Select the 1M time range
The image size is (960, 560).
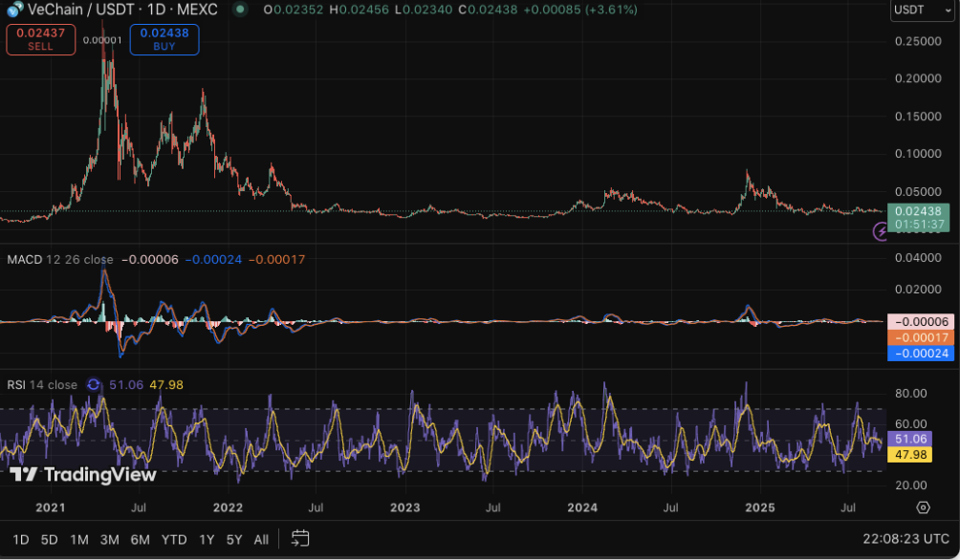click(79, 540)
